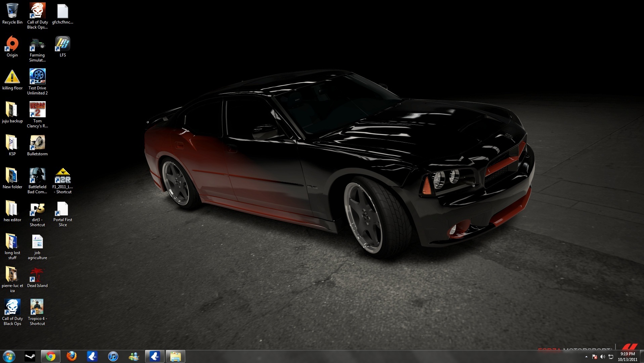Click the Show desktop strip beside the clock

642,356
